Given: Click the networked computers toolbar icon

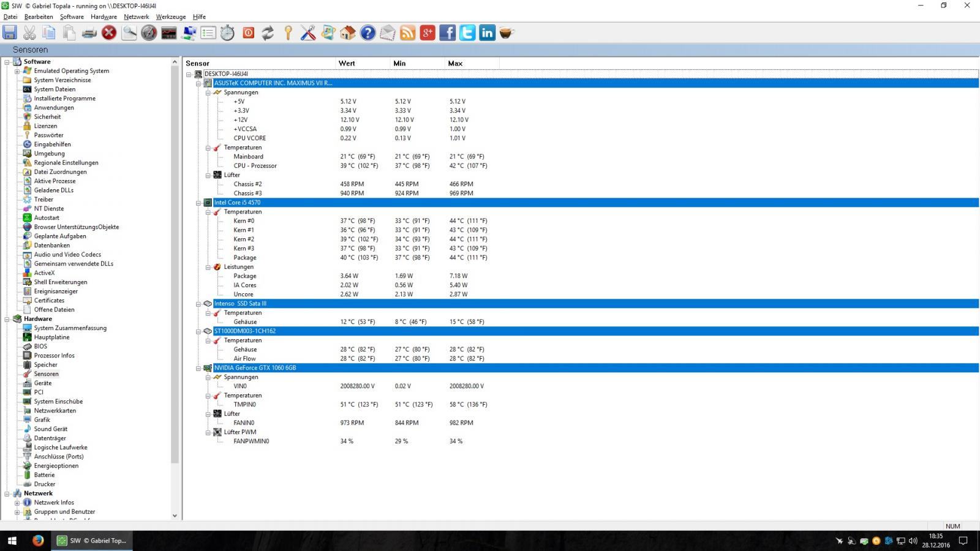Looking at the screenshot, I should 189,33.
